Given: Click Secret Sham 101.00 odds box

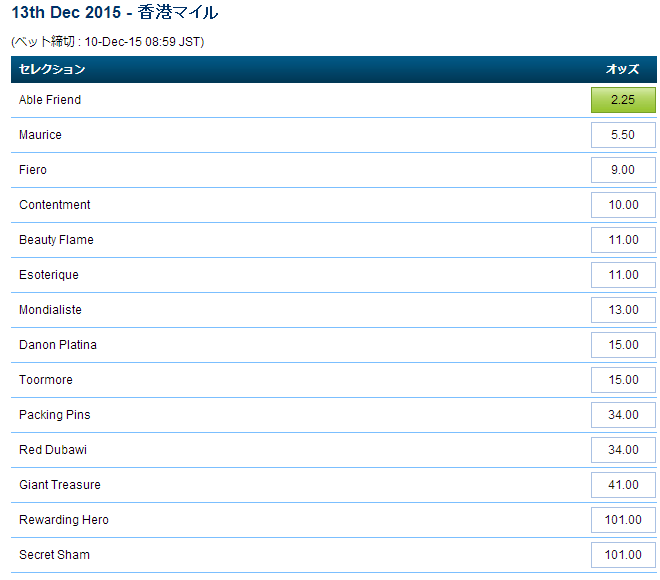Looking at the screenshot, I should (x=623, y=555).
